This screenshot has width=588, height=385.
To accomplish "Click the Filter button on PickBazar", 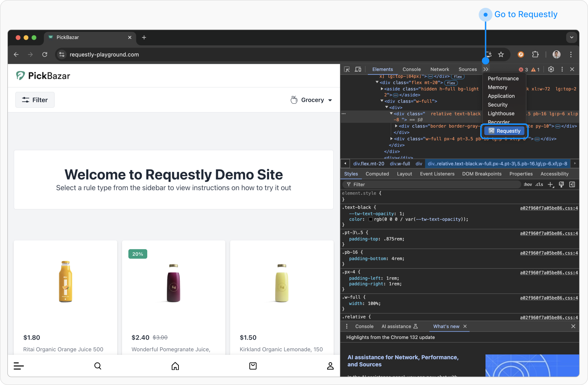I will pyautogui.click(x=35, y=100).
